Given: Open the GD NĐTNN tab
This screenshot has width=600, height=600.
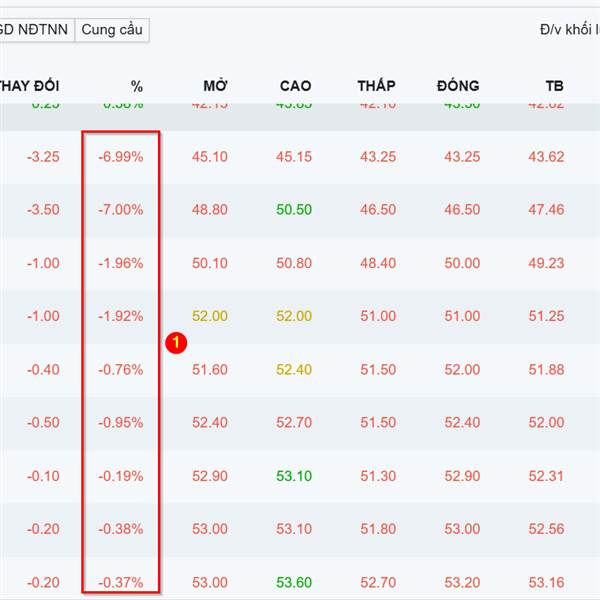Looking at the screenshot, I should click(x=36, y=30).
